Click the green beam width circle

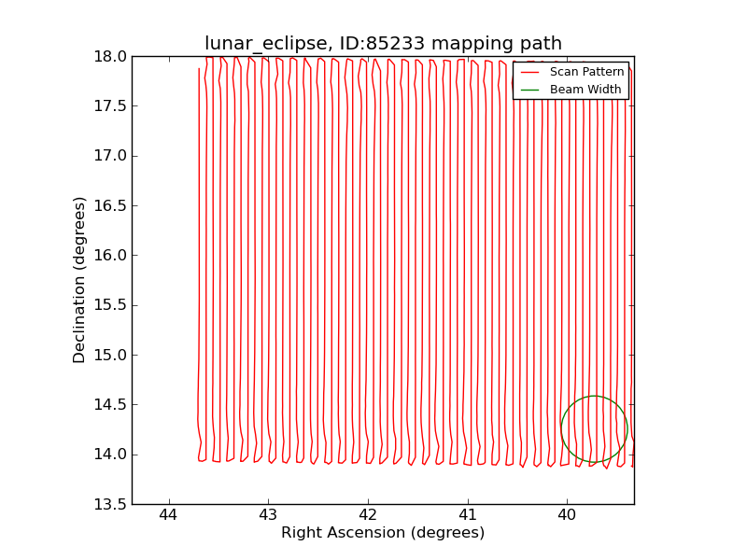click(x=594, y=429)
